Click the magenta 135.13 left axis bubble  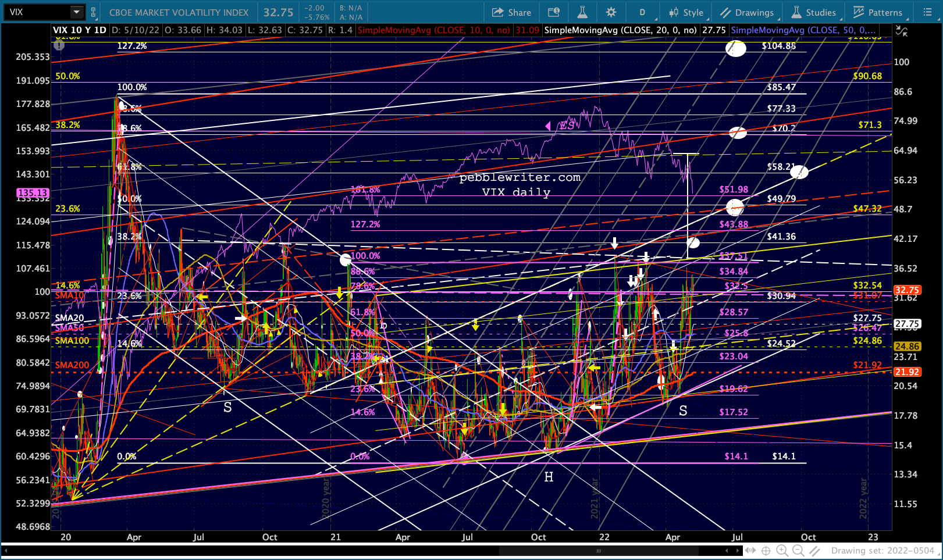33,192
